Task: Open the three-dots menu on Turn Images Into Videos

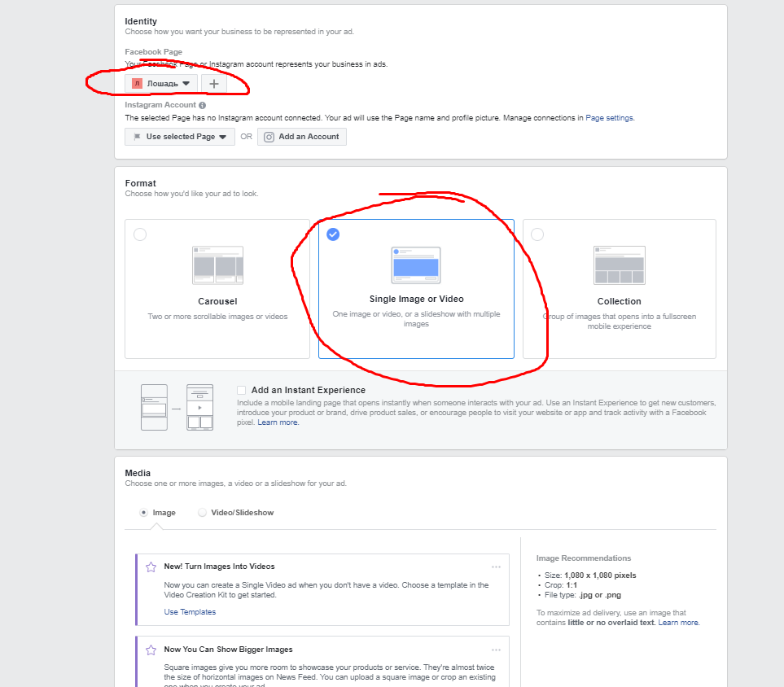Action: 496,567
